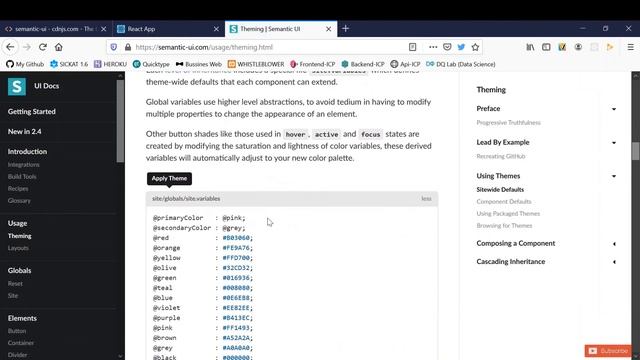Open Backend-ICP bookmark
The height and width of the screenshot is (360, 640).
(363, 64)
